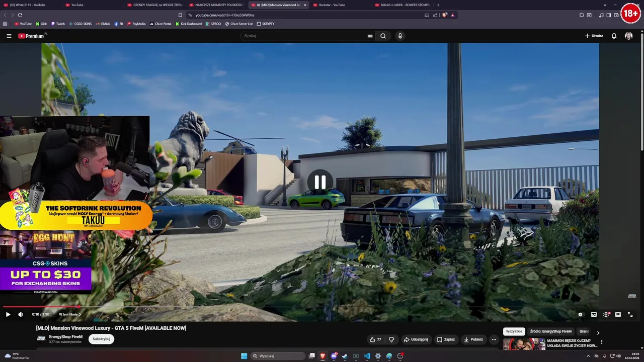This screenshot has width=644, height=362.
Task: Toggle subtitles captions button
Action: pyautogui.click(x=594, y=314)
